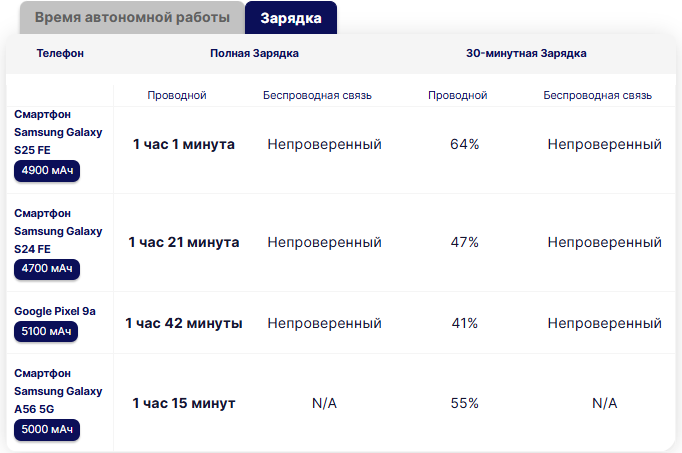
Task: Open the Samsung Galaxy S24 FE link
Action: pyautogui.click(x=58, y=231)
